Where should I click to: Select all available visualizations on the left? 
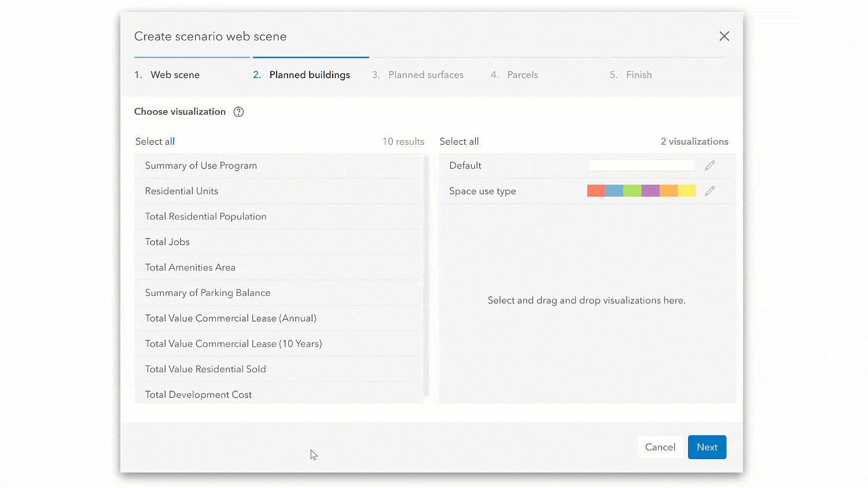click(x=155, y=141)
